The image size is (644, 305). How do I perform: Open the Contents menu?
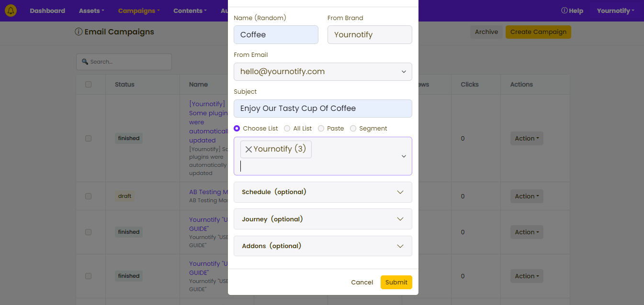pos(190,11)
